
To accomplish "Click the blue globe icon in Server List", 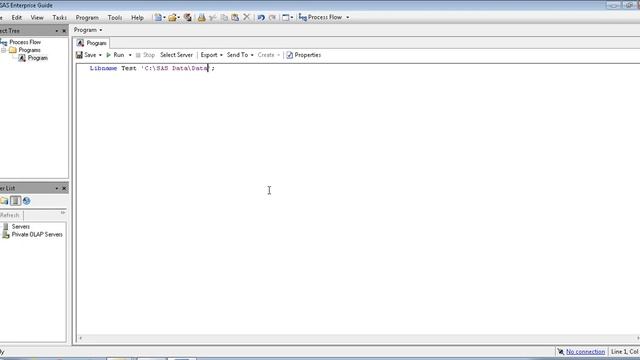I will click(27, 201).
